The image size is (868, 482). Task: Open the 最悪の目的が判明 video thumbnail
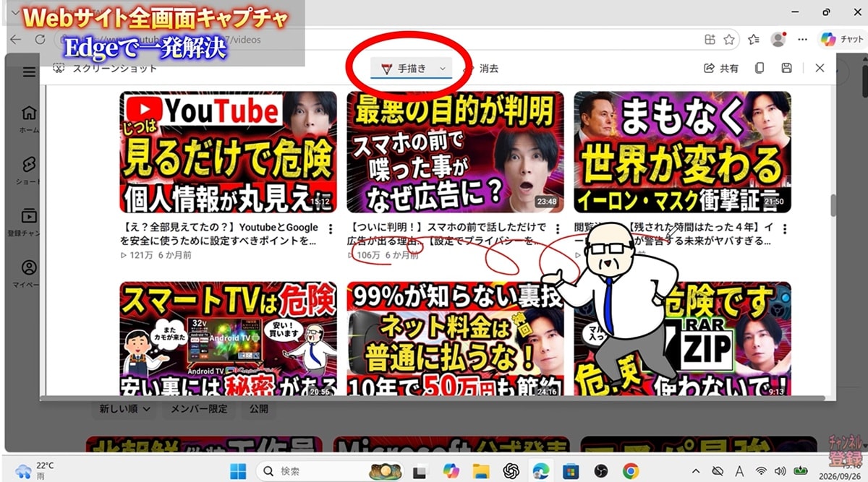coord(455,152)
